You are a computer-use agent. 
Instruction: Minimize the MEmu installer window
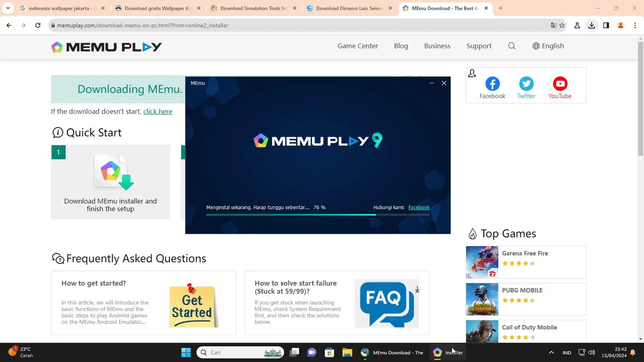click(x=431, y=83)
